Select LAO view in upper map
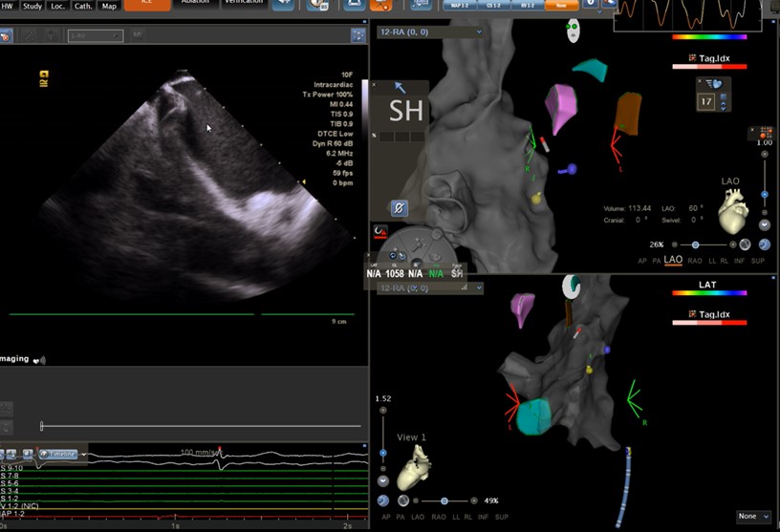The image size is (780, 532). coord(673,260)
